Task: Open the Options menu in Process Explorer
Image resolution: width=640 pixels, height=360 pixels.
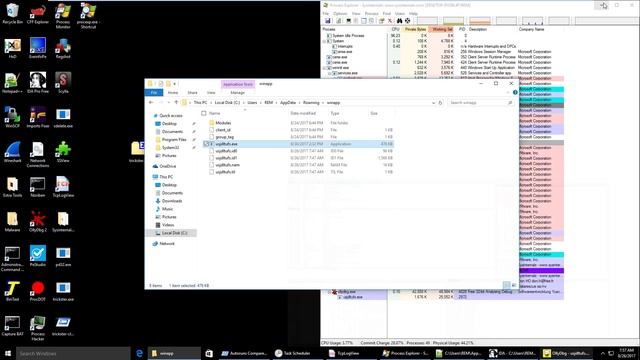Action: [x=340, y=13]
